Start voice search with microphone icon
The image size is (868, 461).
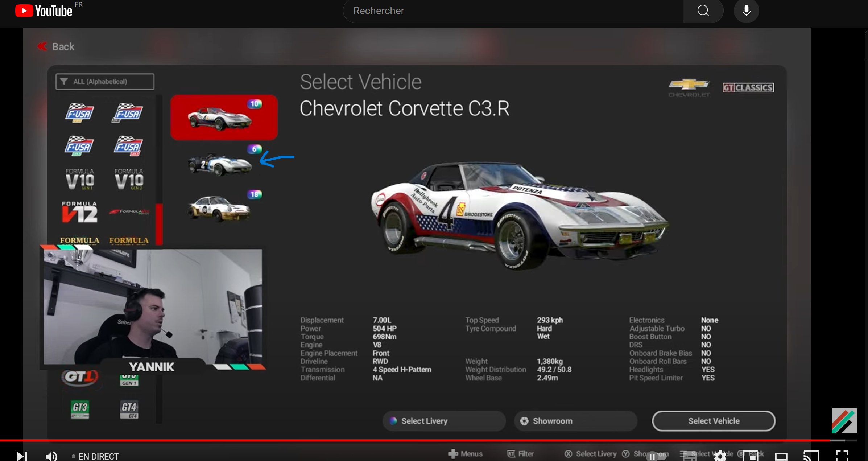tap(746, 11)
